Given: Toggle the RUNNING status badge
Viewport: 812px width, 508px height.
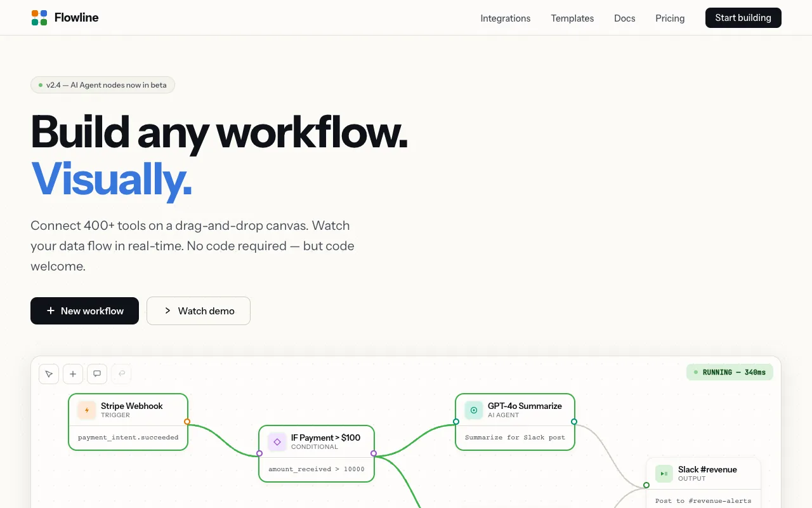Looking at the screenshot, I should 730,372.
